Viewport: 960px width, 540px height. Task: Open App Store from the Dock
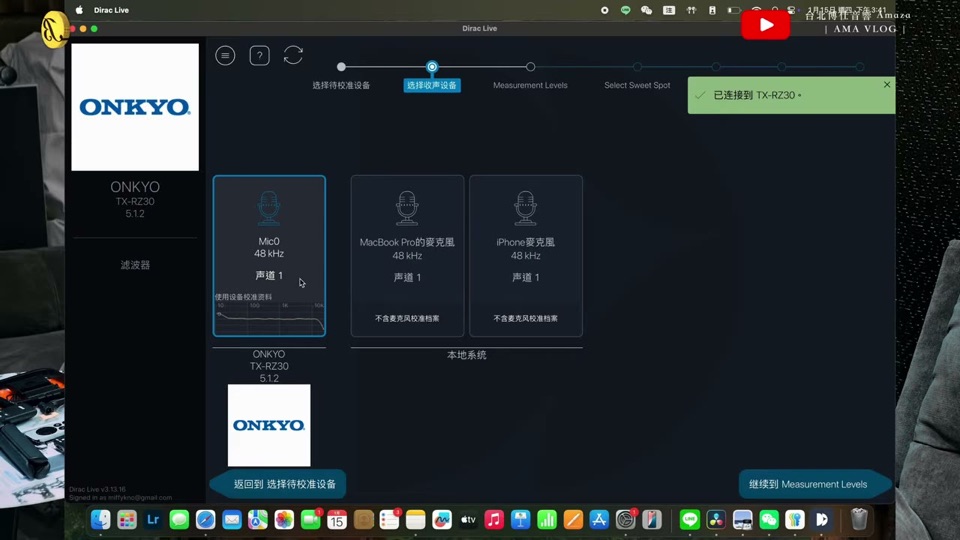pos(599,520)
